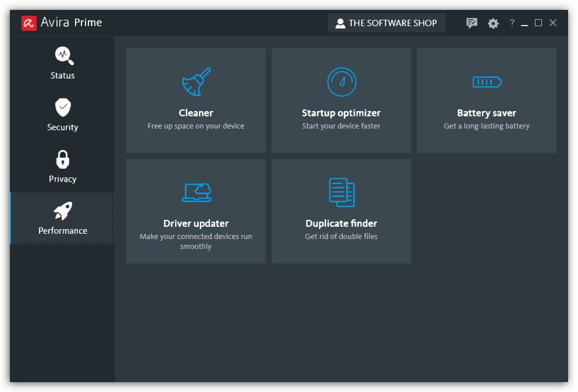
Task: Close the Avira Prime window
Action: pyautogui.click(x=553, y=23)
